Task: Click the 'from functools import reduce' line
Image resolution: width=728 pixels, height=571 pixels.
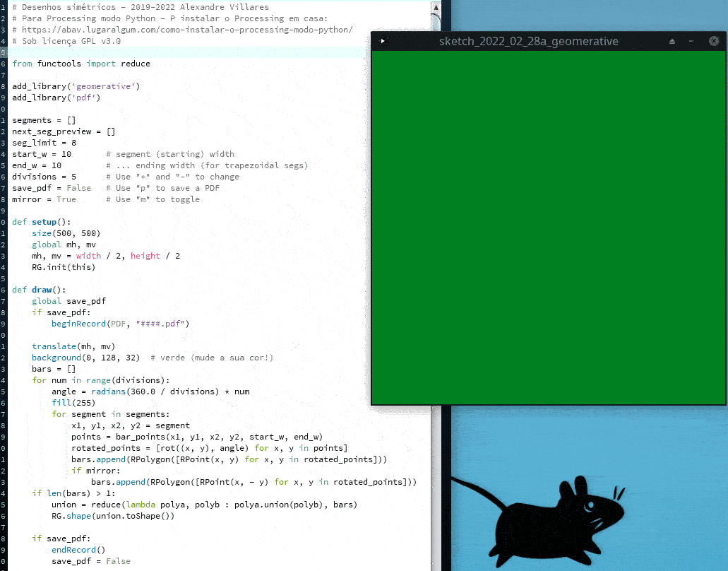Action: 81,64
